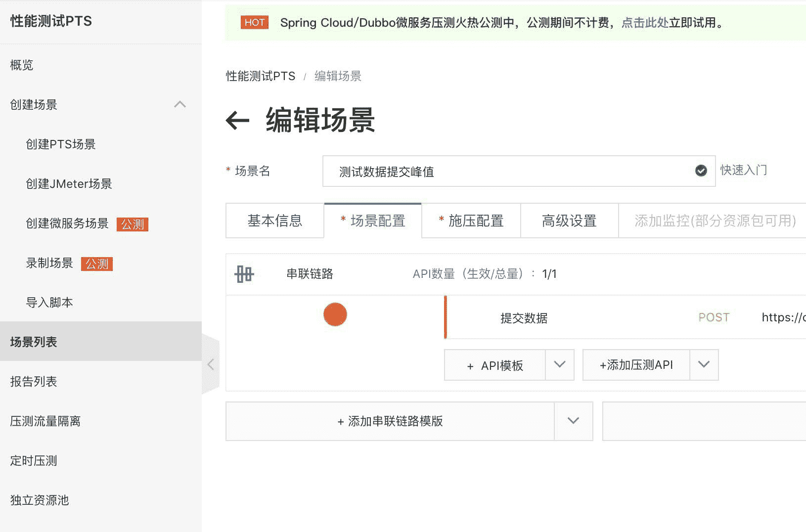This screenshot has height=532, width=806.
Task: Click 编辑场景 breadcrumb text
Action: [338, 76]
